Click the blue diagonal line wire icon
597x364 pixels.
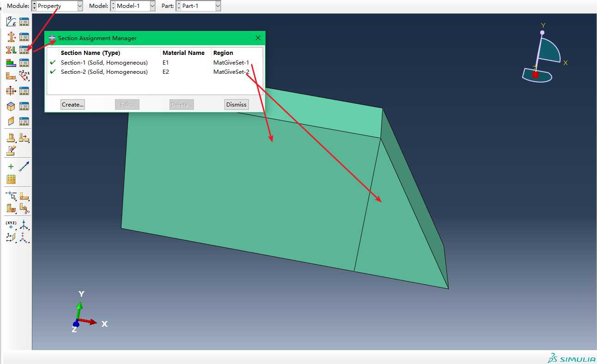click(x=24, y=167)
